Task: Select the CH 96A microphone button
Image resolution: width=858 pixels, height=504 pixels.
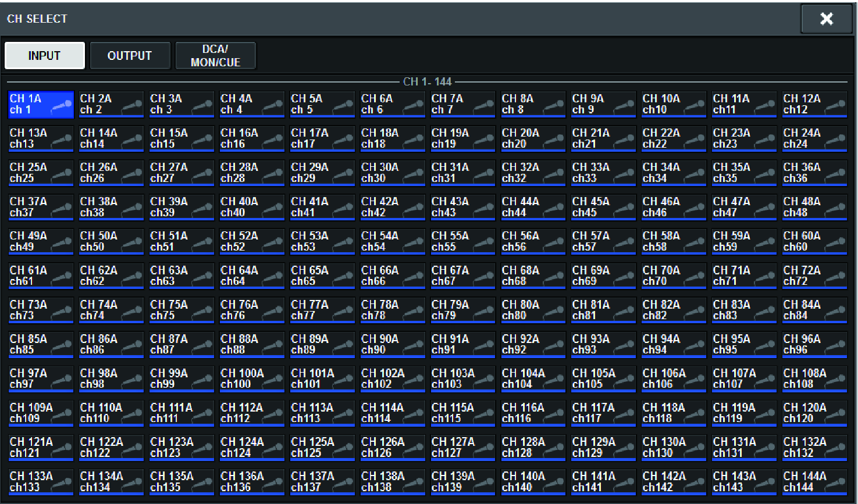Action: 814,344
